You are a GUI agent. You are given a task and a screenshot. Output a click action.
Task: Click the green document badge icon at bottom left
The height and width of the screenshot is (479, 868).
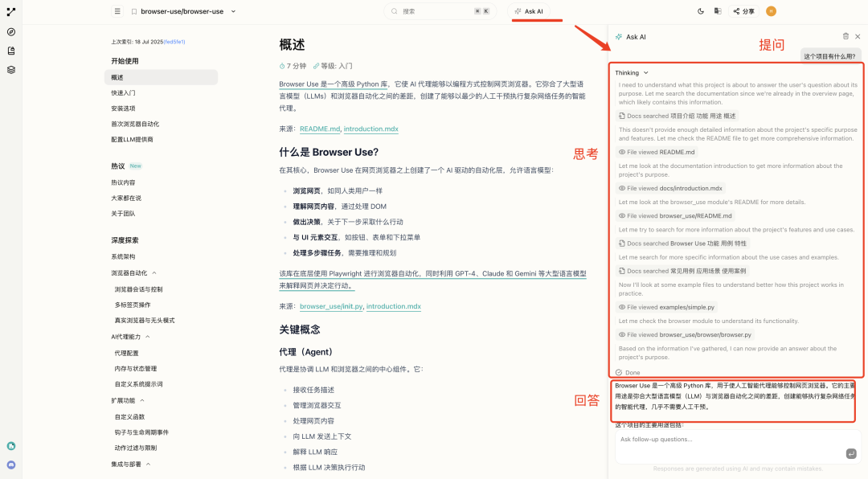[11, 446]
